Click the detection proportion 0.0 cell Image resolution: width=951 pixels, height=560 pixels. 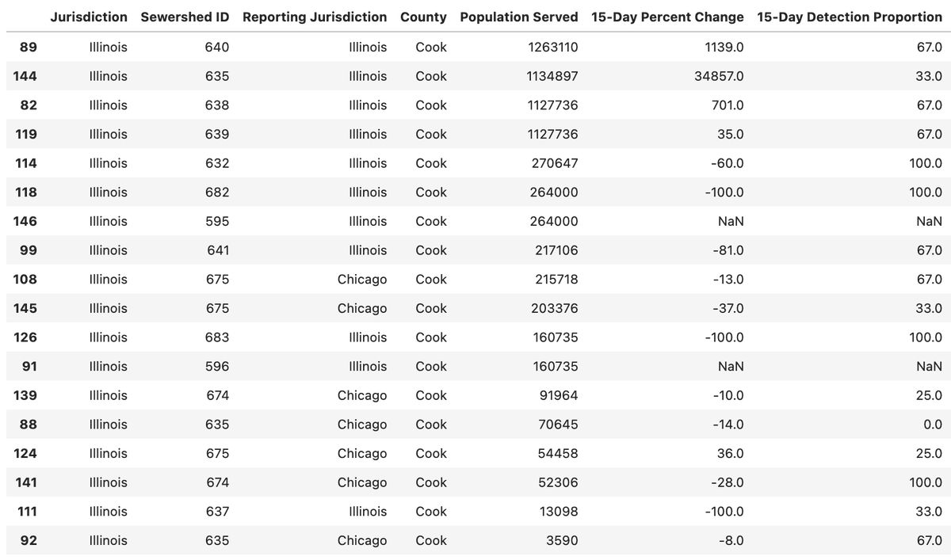(x=933, y=424)
